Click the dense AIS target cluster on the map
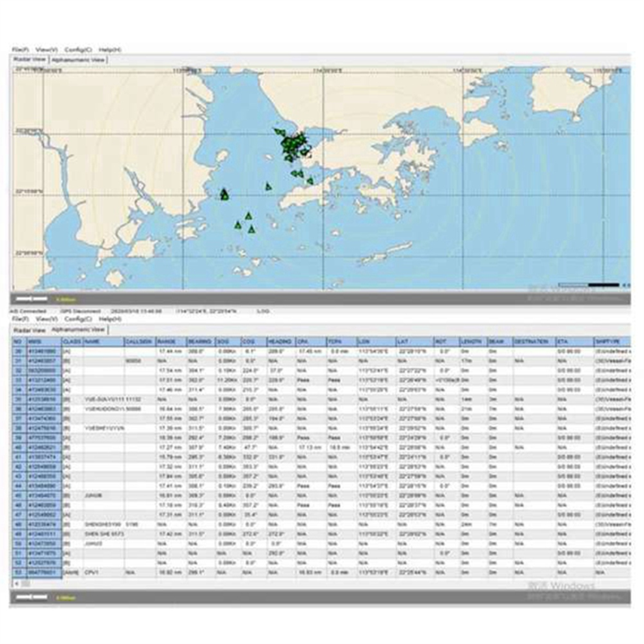The image size is (644, 644). pyautogui.click(x=294, y=146)
